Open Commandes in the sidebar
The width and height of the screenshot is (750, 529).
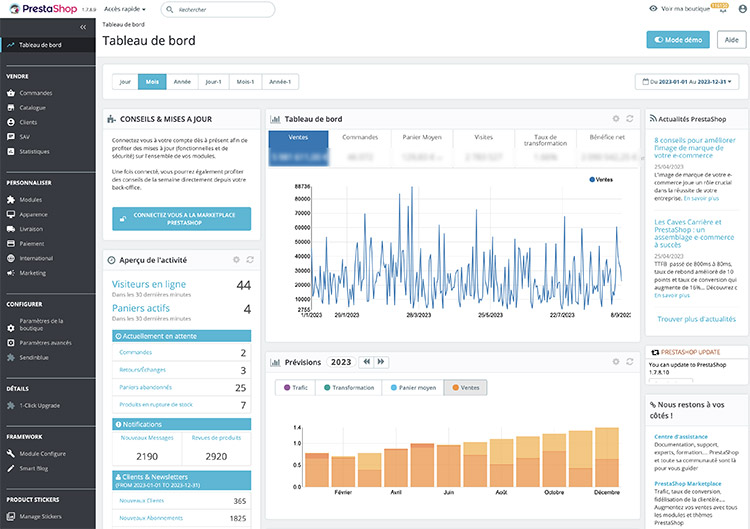(36, 93)
